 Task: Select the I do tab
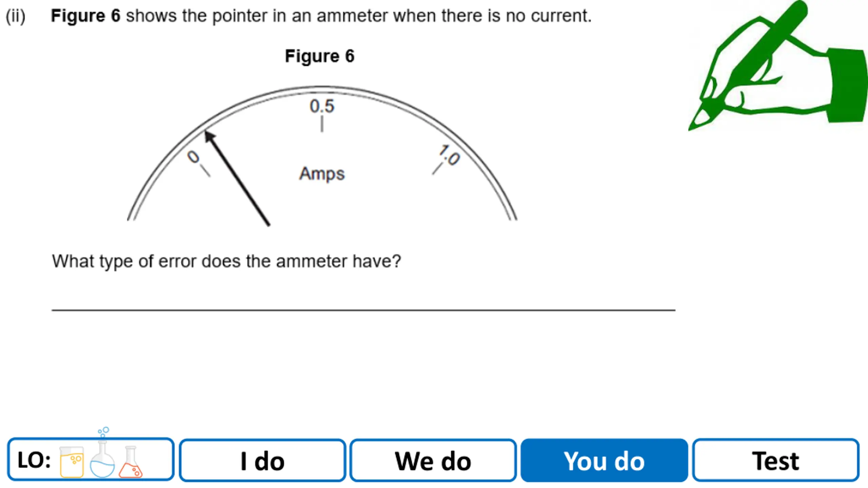pyautogui.click(x=262, y=460)
